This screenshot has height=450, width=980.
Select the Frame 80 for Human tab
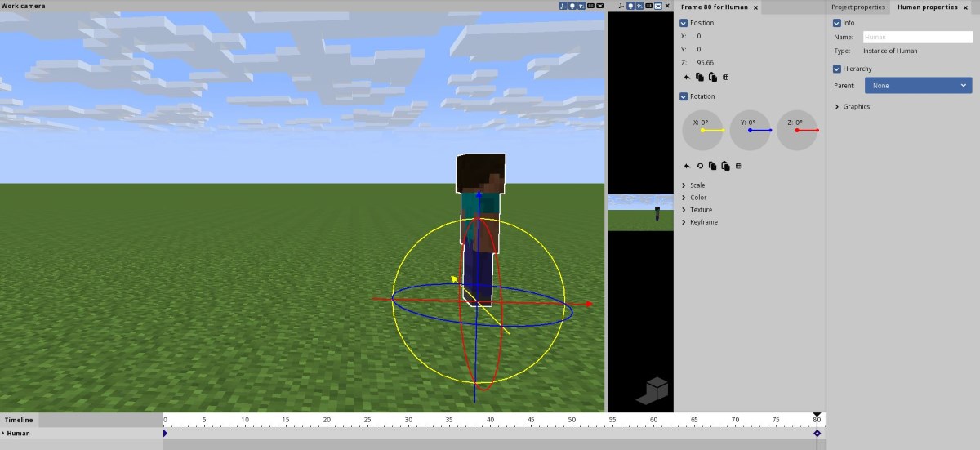[x=715, y=7]
